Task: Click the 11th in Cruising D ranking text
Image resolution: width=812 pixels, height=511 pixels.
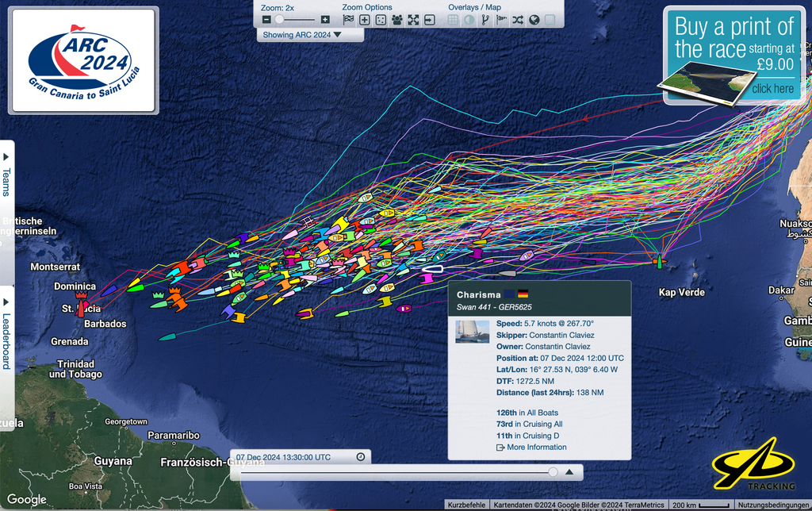Action: pyautogui.click(x=527, y=436)
